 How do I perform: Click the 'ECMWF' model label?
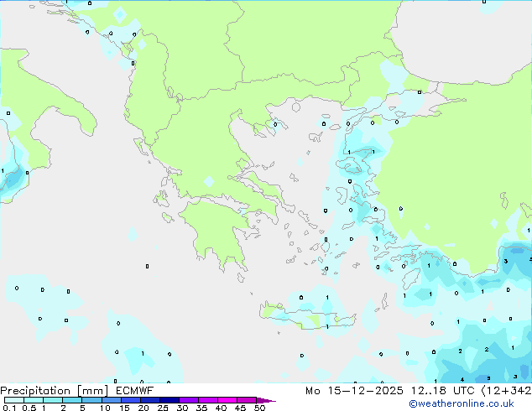tap(135, 391)
